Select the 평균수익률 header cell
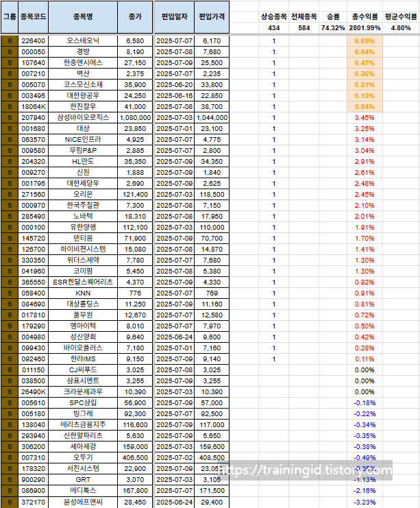The height and width of the screenshot is (508, 420). point(401,17)
